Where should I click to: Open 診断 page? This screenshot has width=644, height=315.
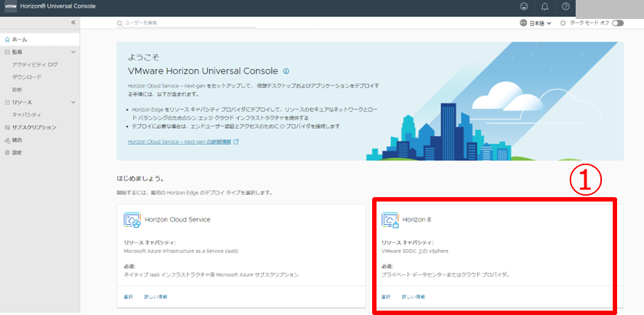tap(17, 89)
